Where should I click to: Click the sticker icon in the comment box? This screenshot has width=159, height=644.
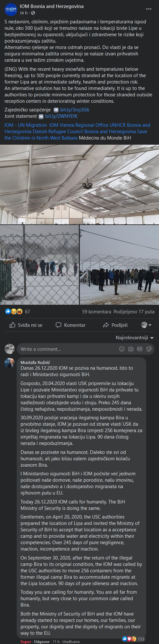pos(149,349)
